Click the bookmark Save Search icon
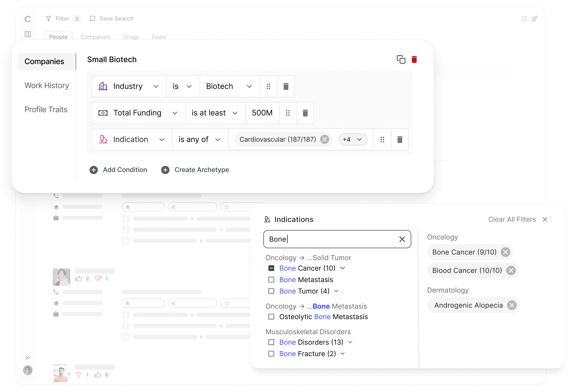Viewport: 573px width, 392px height. click(92, 19)
